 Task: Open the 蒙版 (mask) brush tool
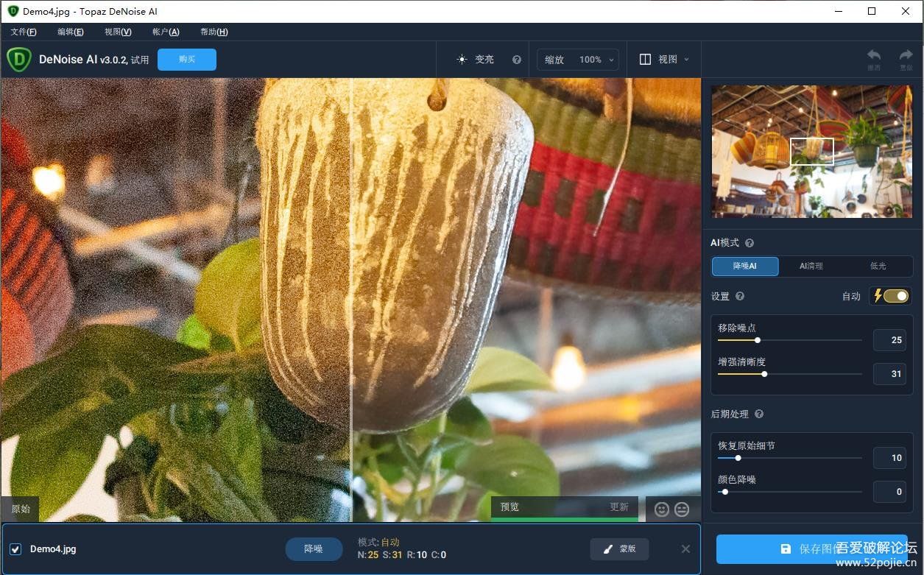pos(618,548)
